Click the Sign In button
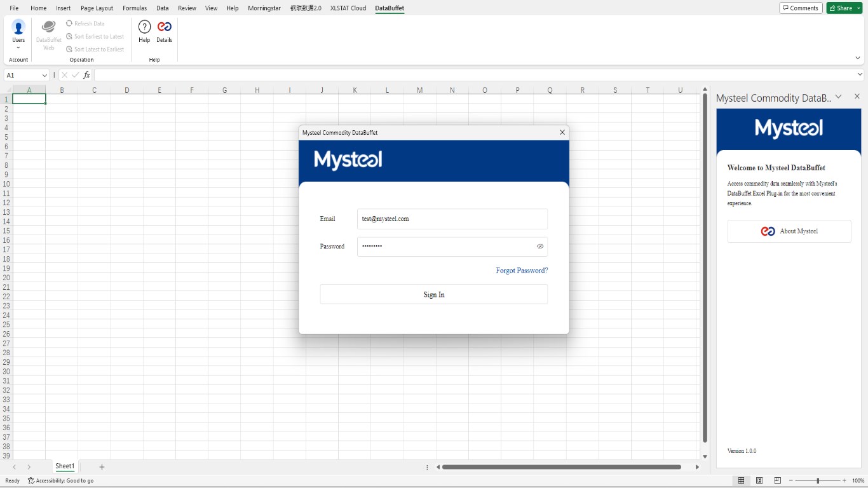The image size is (868, 488). 434,294
